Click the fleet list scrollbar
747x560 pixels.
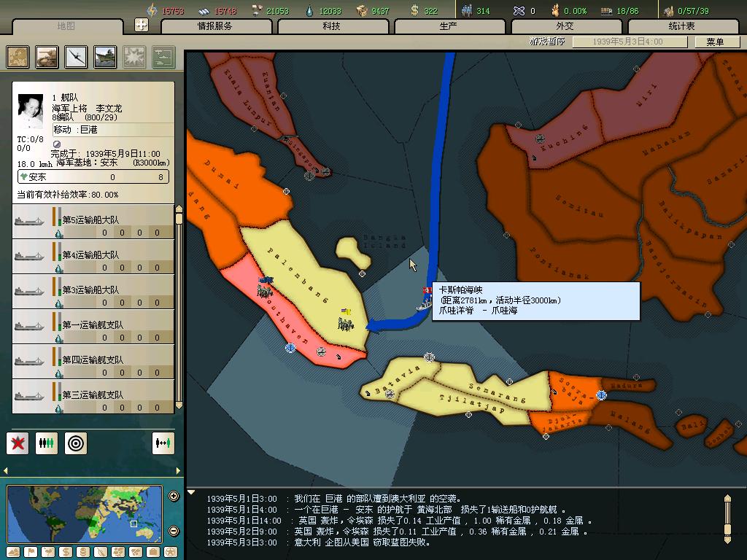tap(179, 307)
